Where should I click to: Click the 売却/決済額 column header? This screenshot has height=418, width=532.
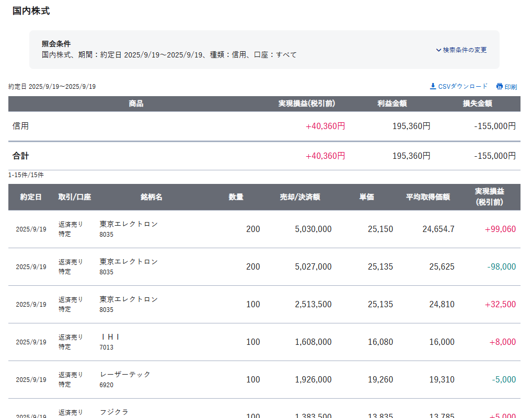point(300,197)
